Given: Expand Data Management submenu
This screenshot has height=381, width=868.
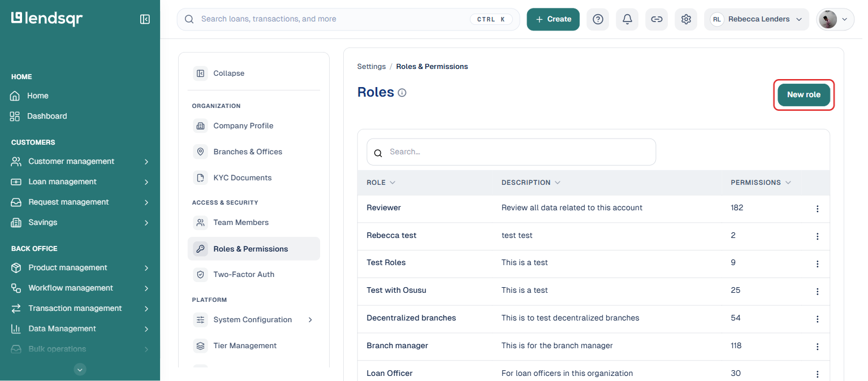Looking at the screenshot, I should pos(146,329).
